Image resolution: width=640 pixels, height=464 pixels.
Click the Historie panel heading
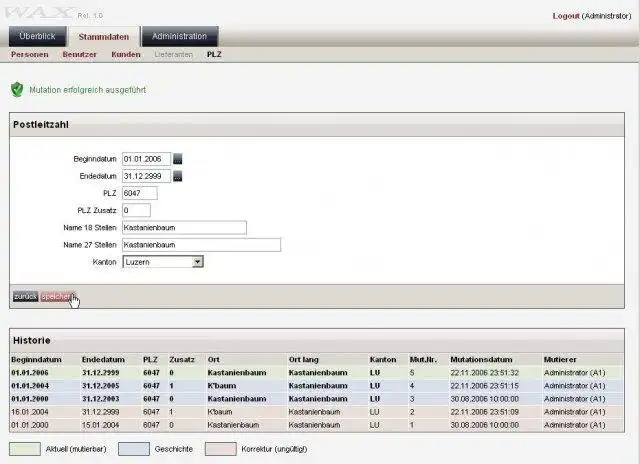32,340
